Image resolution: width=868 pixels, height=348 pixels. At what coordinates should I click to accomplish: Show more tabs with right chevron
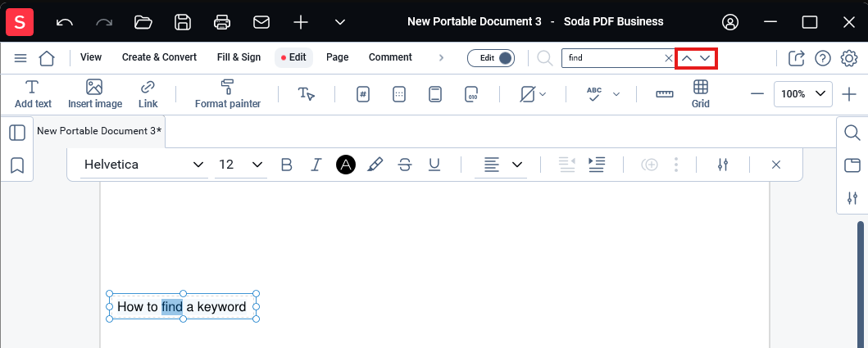(x=441, y=57)
